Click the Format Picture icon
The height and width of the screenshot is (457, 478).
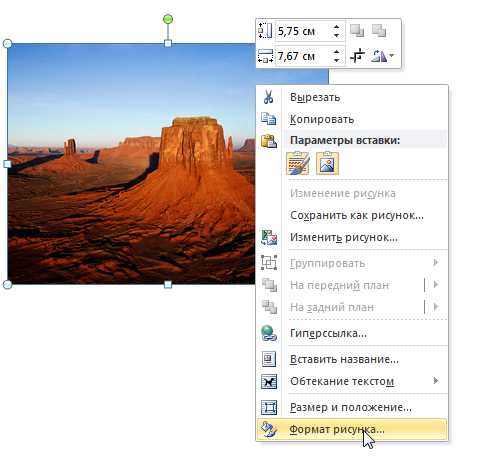269,429
